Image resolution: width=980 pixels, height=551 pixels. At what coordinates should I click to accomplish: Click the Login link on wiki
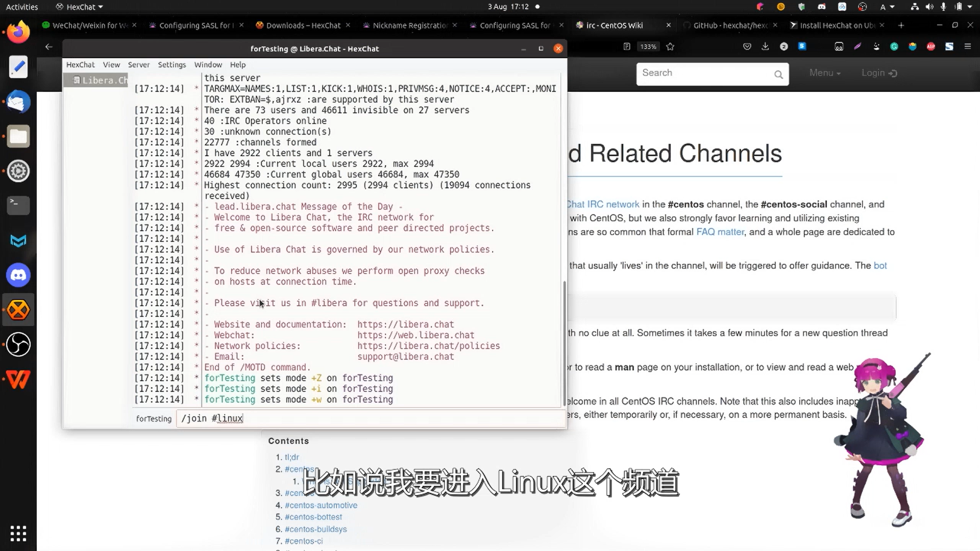(879, 73)
